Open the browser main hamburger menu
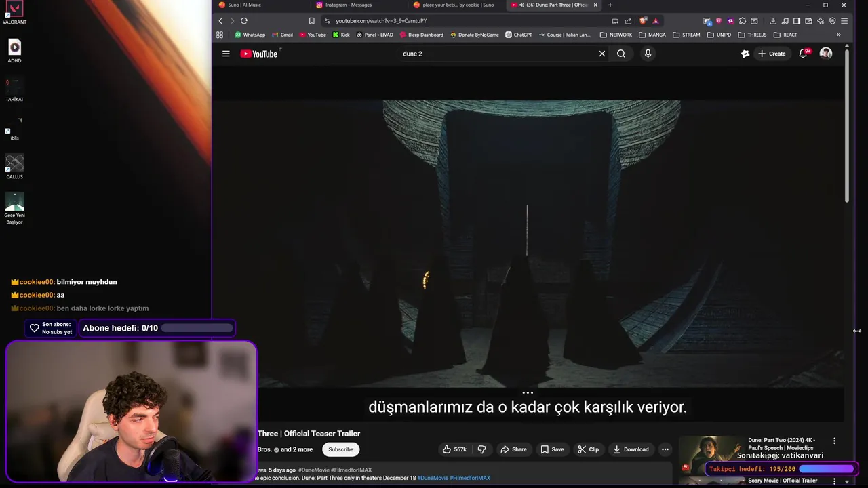The width and height of the screenshot is (868, 488). point(844,21)
